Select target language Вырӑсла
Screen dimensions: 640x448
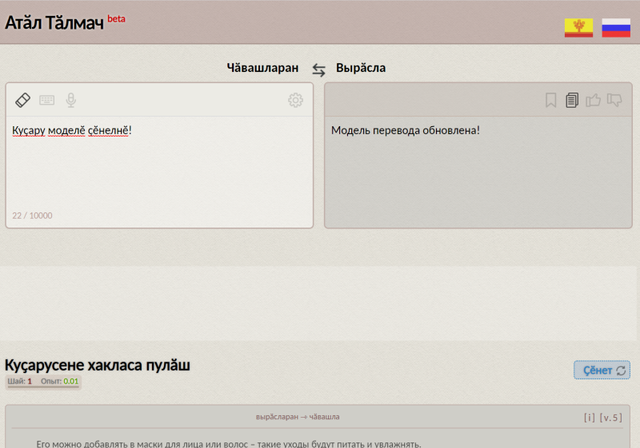coord(360,68)
